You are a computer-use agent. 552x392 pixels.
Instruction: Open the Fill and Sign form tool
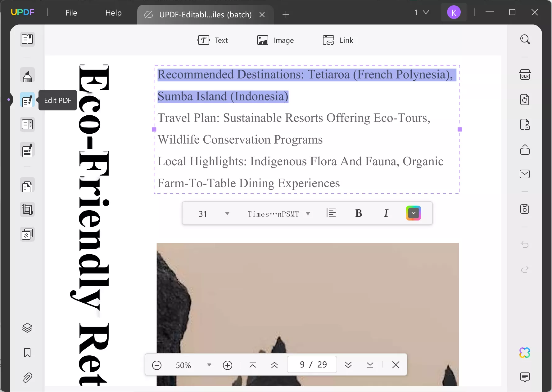(x=27, y=150)
